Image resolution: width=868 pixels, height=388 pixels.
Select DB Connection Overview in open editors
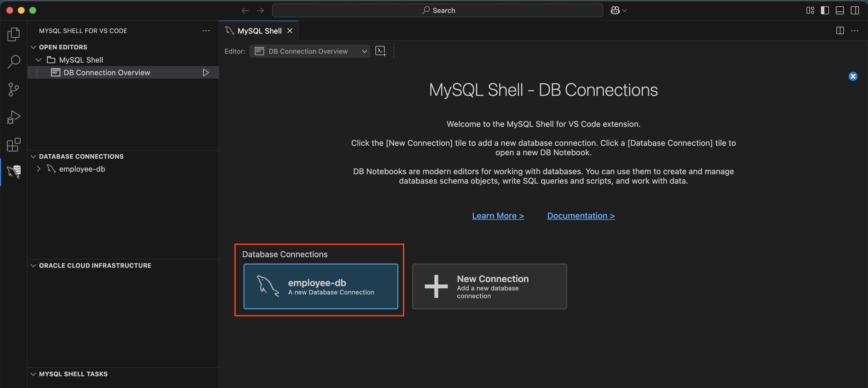coord(106,73)
